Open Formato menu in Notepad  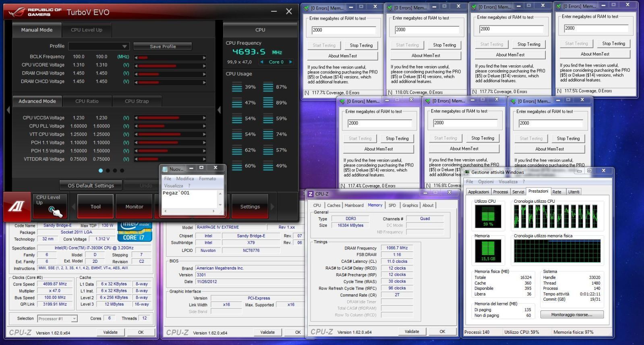[207, 179]
